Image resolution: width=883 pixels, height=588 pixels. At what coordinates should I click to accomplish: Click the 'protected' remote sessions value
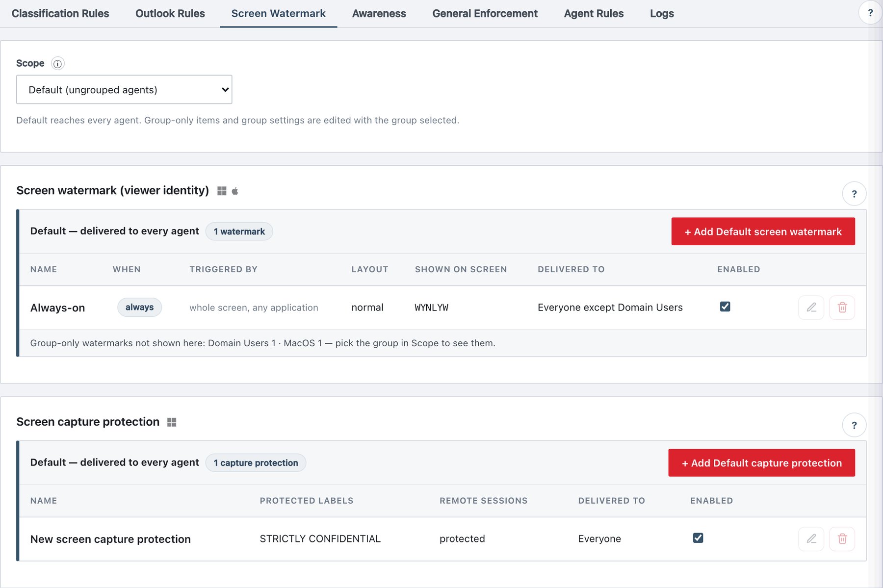pos(462,539)
